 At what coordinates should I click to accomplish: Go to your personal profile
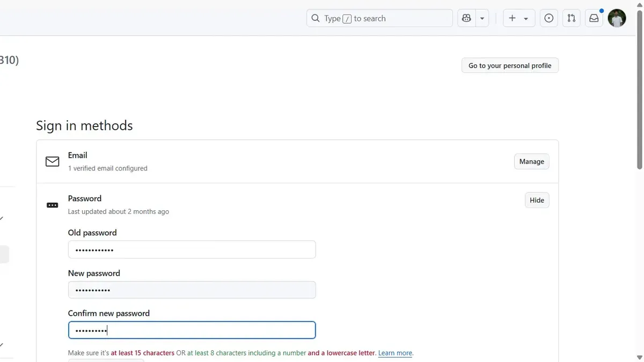pyautogui.click(x=510, y=65)
